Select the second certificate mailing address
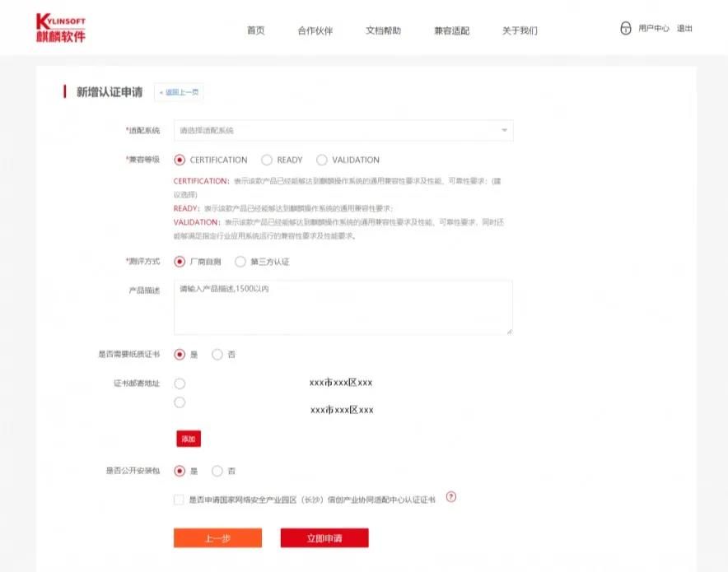This screenshot has height=572, width=728. [x=180, y=402]
